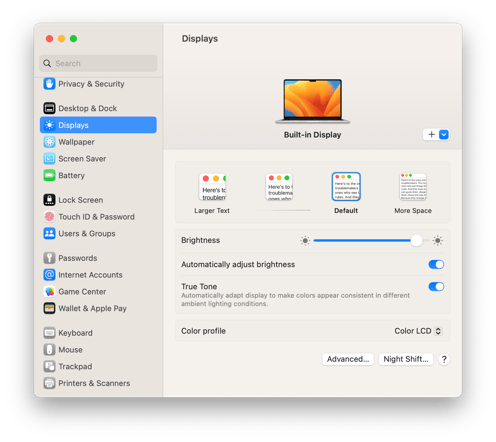This screenshot has width=496, height=442.
Task: Expand the blue chevron beside the plus button
Action: pyautogui.click(x=444, y=135)
